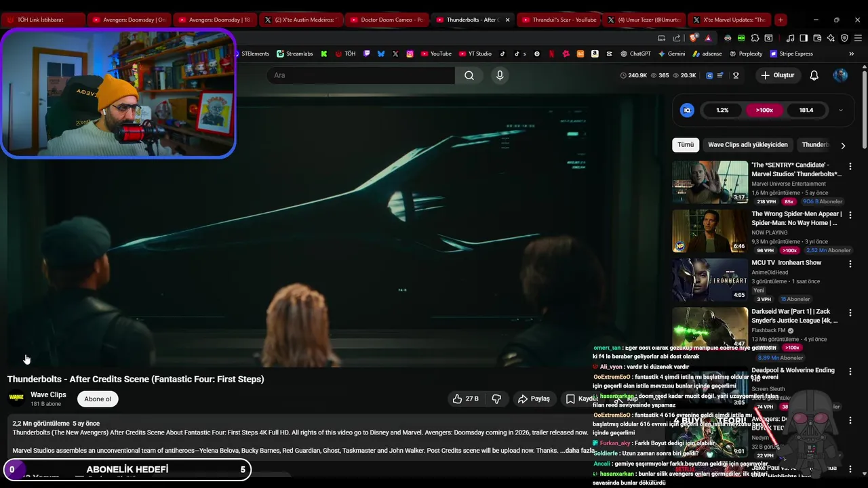Image resolution: width=868 pixels, height=488 pixels.
Task: Open browser hamburger main menu
Action: (858, 38)
